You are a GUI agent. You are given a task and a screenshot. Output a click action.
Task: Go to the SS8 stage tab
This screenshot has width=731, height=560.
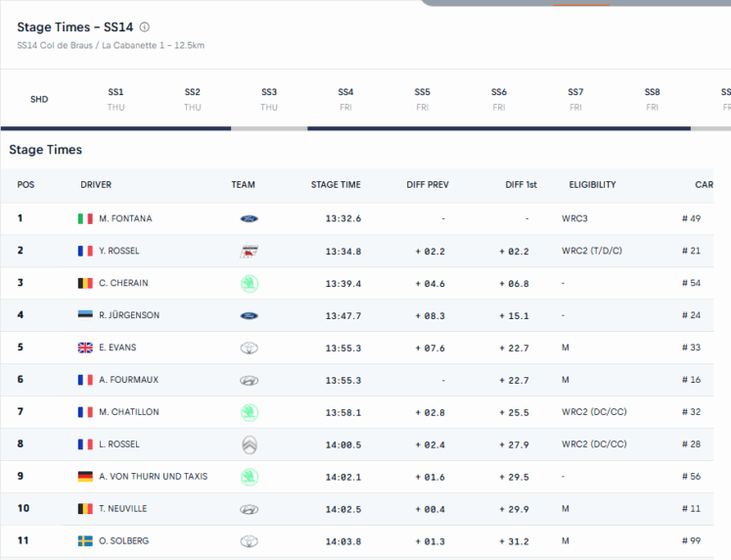click(652, 99)
